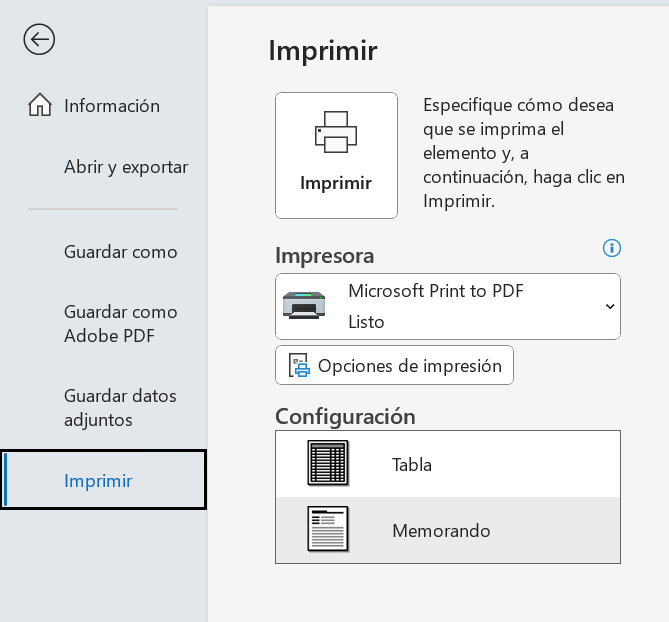Go to the Información page
This screenshot has height=622, width=669.
(112, 105)
